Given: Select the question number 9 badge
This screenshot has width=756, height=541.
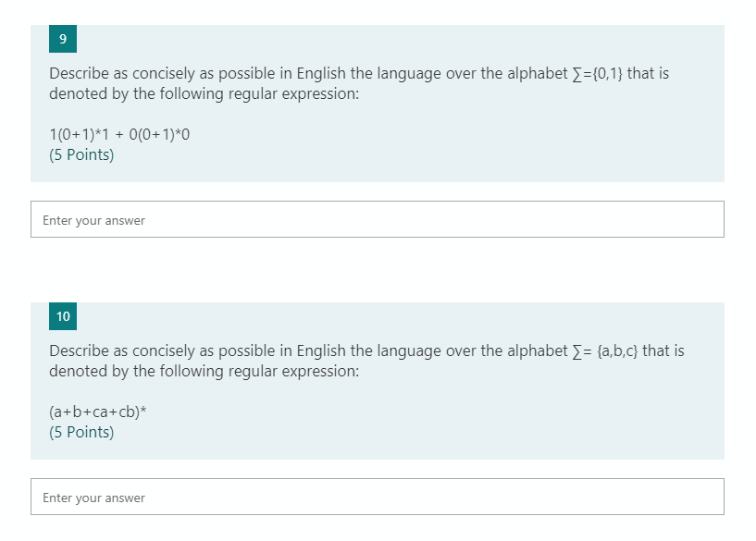Looking at the screenshot, I should coord(62,39).
